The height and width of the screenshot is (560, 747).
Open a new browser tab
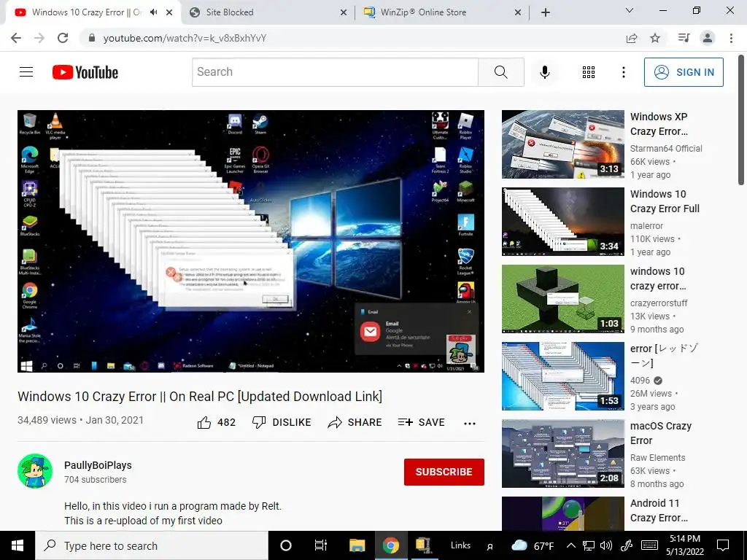pos(546,12)
